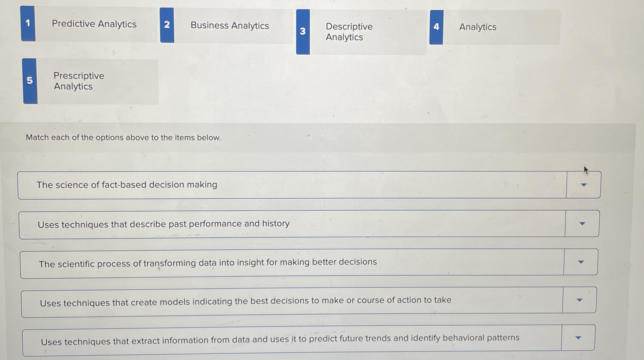This screenshot has width=644, height=360.
Task: Select the Business Analytics option
Action: tap(230, 26)
